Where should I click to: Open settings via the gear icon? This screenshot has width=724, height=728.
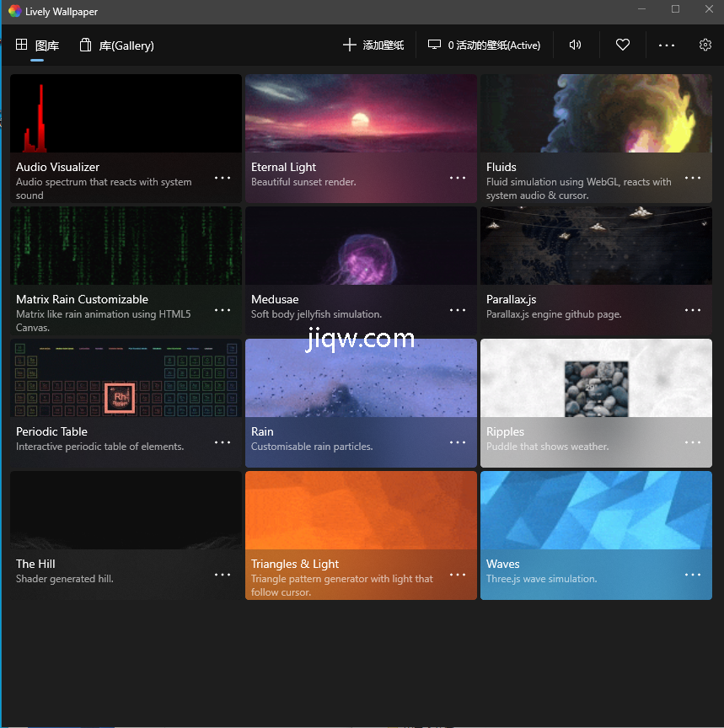pyautogui.click(x=705, y=45)
